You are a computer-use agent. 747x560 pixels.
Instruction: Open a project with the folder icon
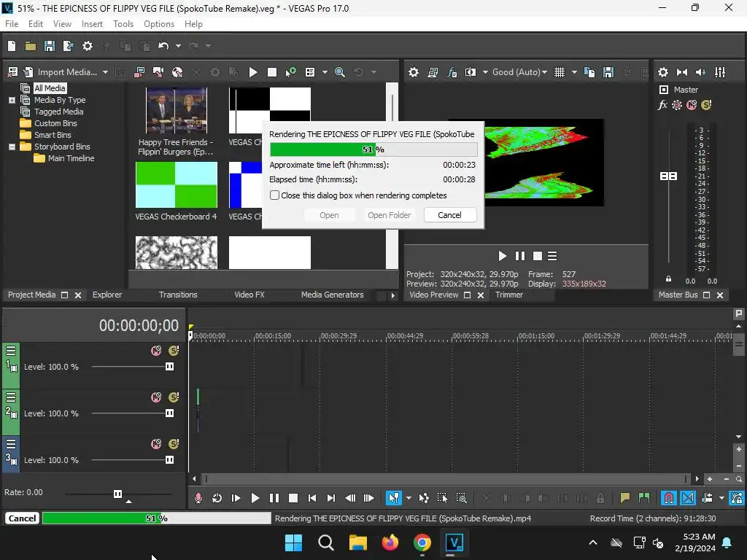click(31, 46)
